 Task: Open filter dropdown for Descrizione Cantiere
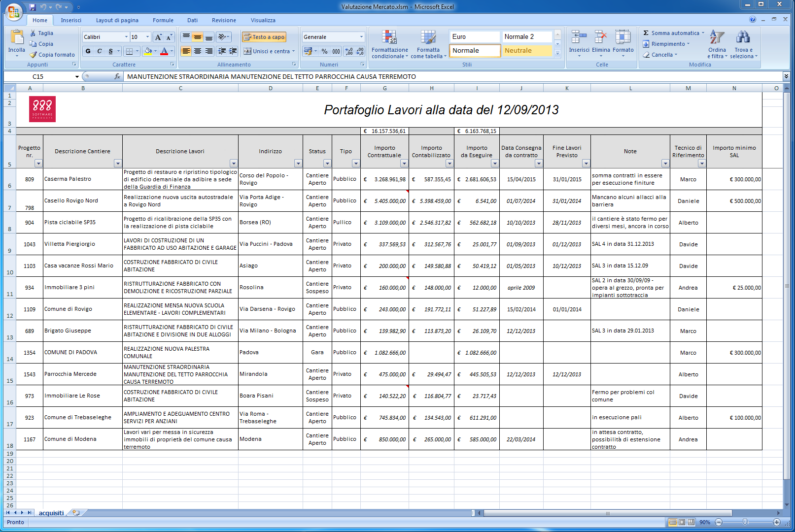tap(118, 163)
